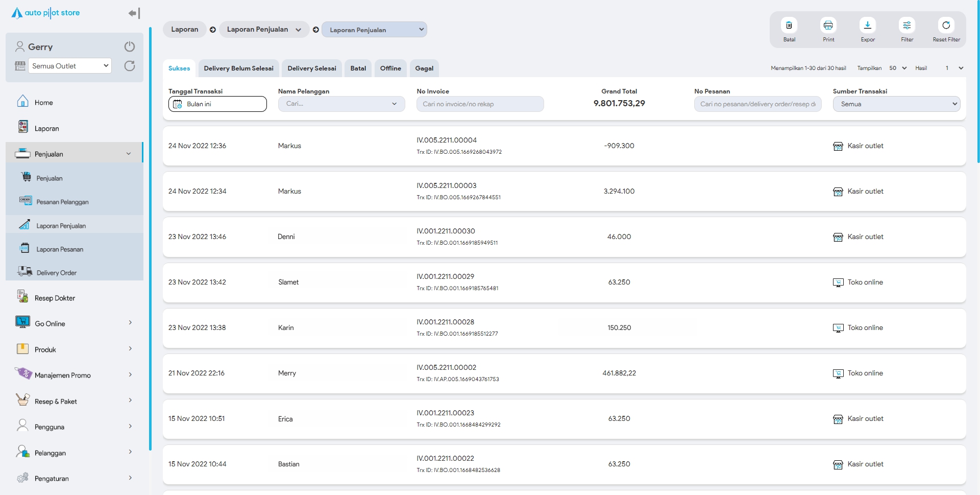Image resolution: width=980 pixels, height=495 pixels.
Task: Click the refresh icon next to outlet selector
Action: point(130,66)
